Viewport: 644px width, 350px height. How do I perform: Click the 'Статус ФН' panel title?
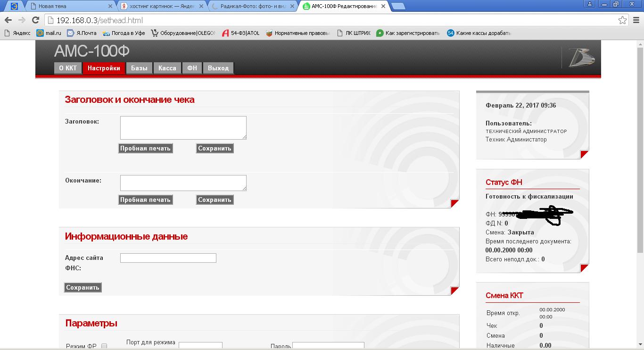coord(504,183)
